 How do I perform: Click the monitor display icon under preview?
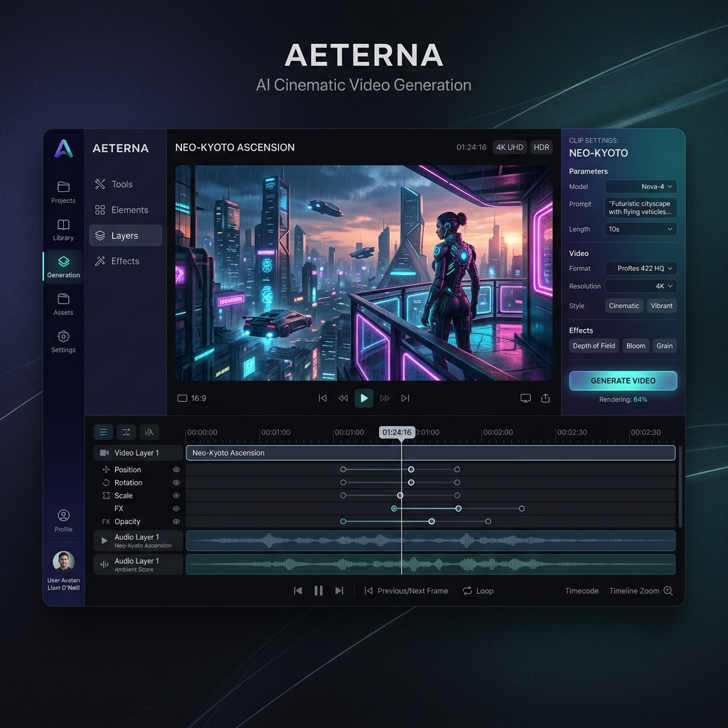point(525,398)
